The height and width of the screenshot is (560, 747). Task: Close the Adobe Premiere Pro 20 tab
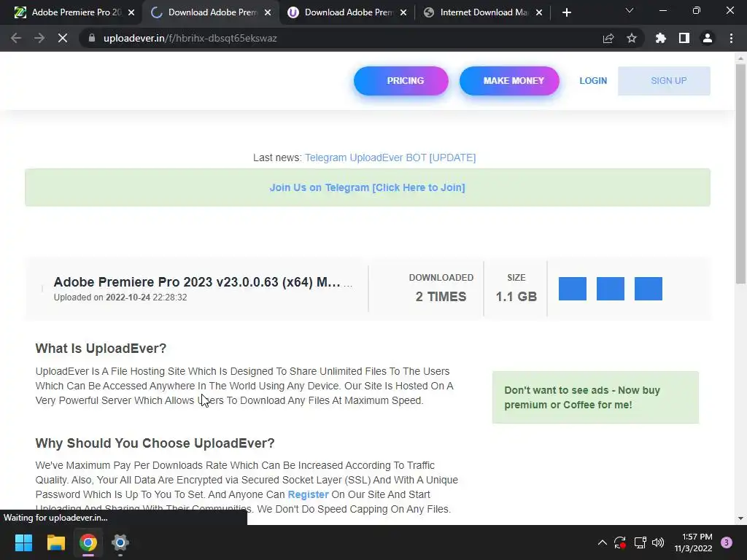pyautogui.click(x=131, y=12)
